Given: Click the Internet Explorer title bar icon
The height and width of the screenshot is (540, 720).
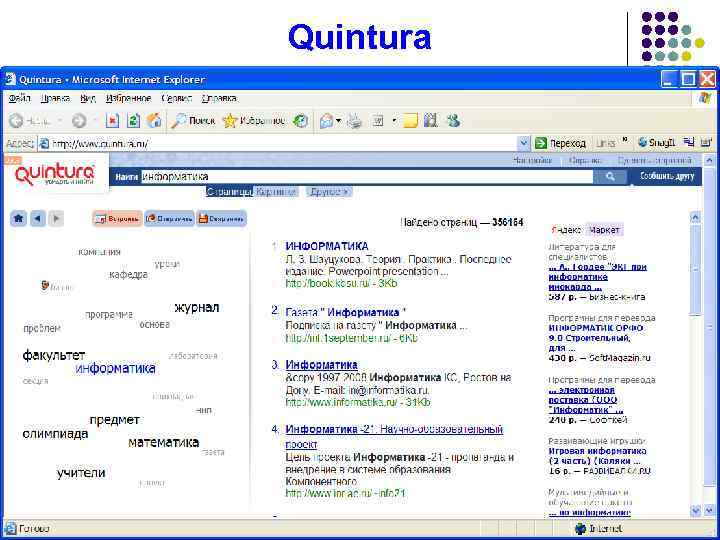Looking at the screenshot, I should click(10, 79).
